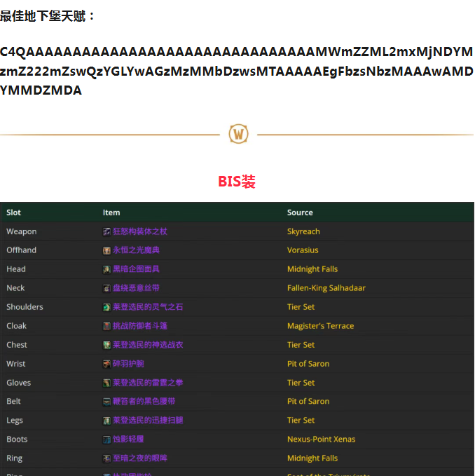Click the Skyreach source link
This screenshot has width=475, height=476.
[x=303, y=231]
